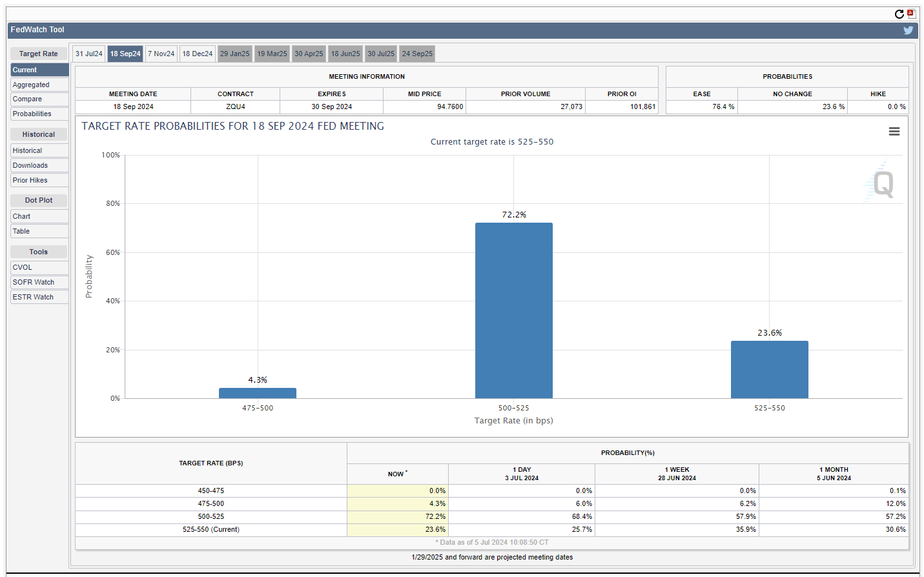Viewport: 924px width, 577px height.
Task: Open the 24 Sep25 meeting tab
Action: (417, 54)
